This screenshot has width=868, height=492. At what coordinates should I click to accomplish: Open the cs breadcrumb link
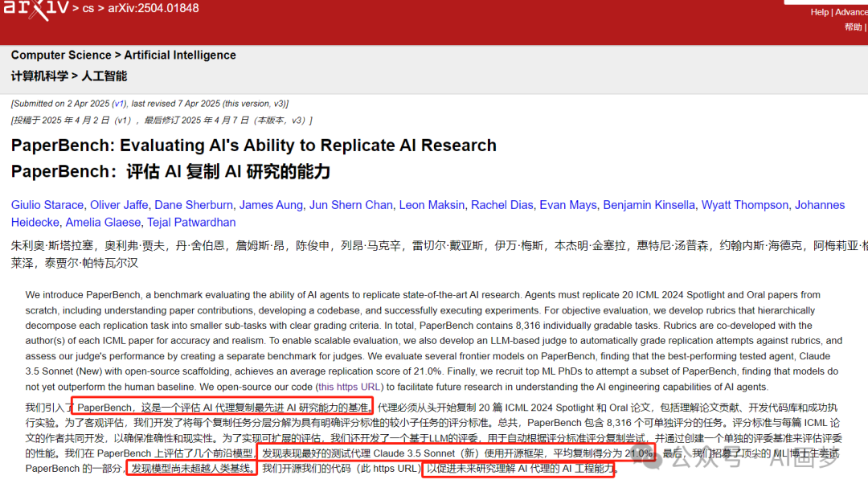click(88, 8)
